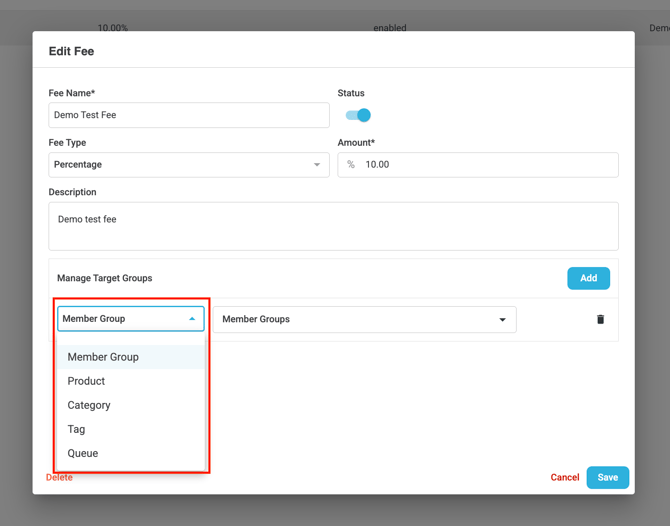Click the percent symbol in Amount field
670x526 pixels.
coord(351,165)
